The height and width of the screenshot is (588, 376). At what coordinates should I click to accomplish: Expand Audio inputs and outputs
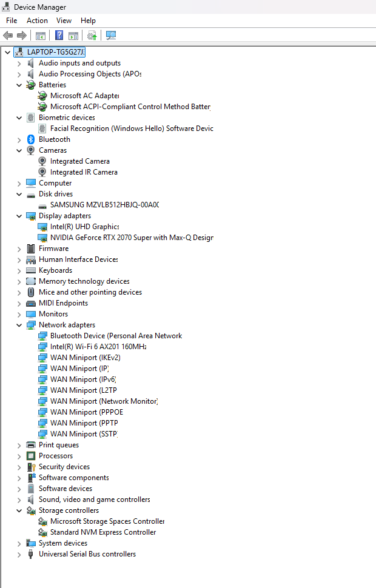[19, 64]
